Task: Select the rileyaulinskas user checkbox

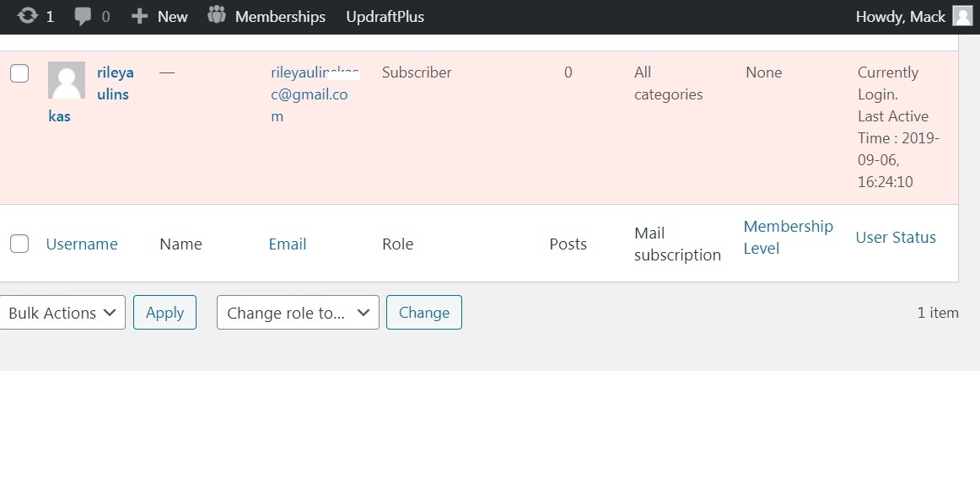Action: (19, 73)
